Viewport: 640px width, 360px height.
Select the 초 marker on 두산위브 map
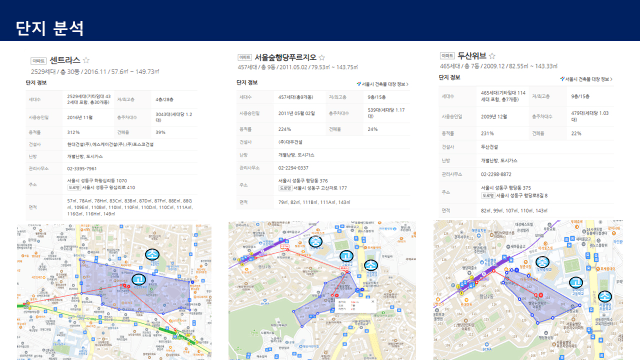(x=604, y=296)
